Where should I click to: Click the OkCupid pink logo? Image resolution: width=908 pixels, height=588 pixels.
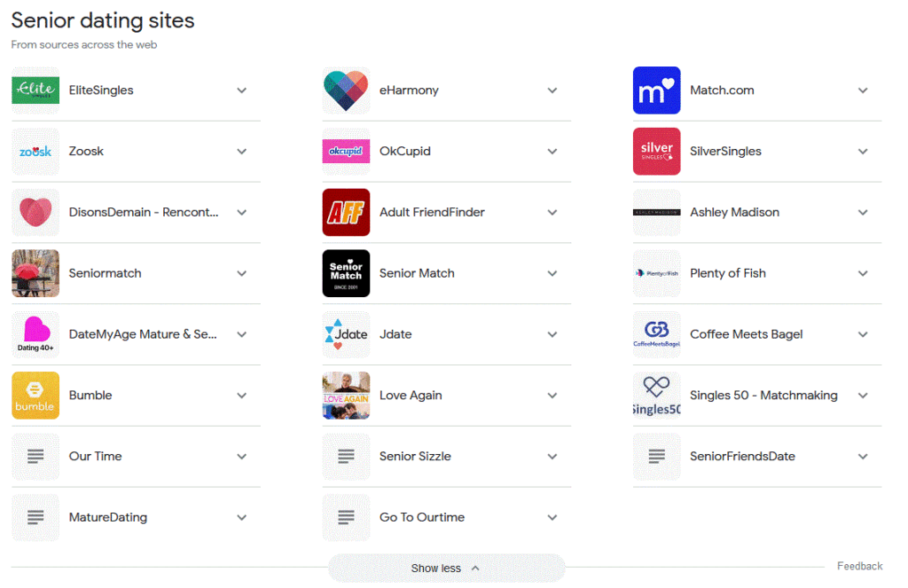346,152
